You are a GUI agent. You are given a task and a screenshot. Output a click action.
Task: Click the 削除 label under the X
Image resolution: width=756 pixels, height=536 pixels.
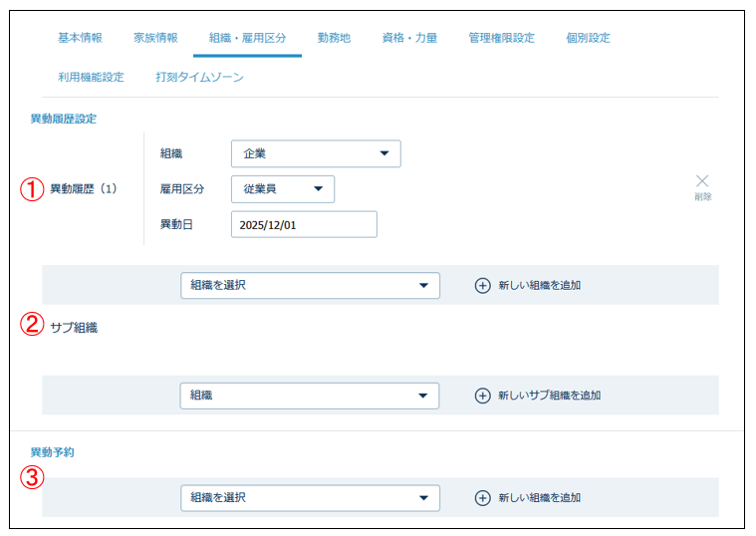[702, 196]
